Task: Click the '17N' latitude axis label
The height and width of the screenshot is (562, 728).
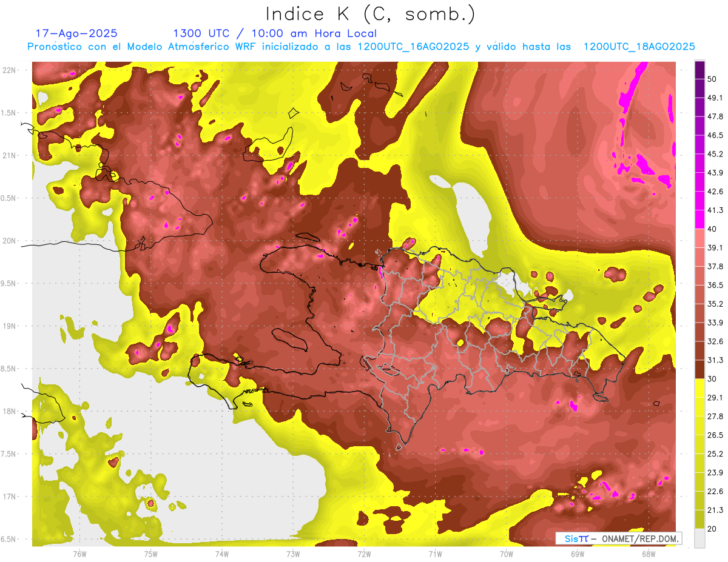Action: tap(8, 497)
